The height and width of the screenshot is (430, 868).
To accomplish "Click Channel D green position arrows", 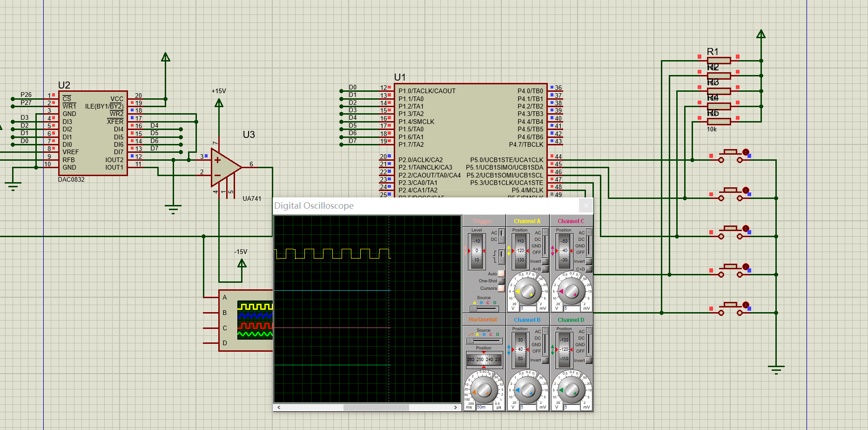I will [552, 350].
